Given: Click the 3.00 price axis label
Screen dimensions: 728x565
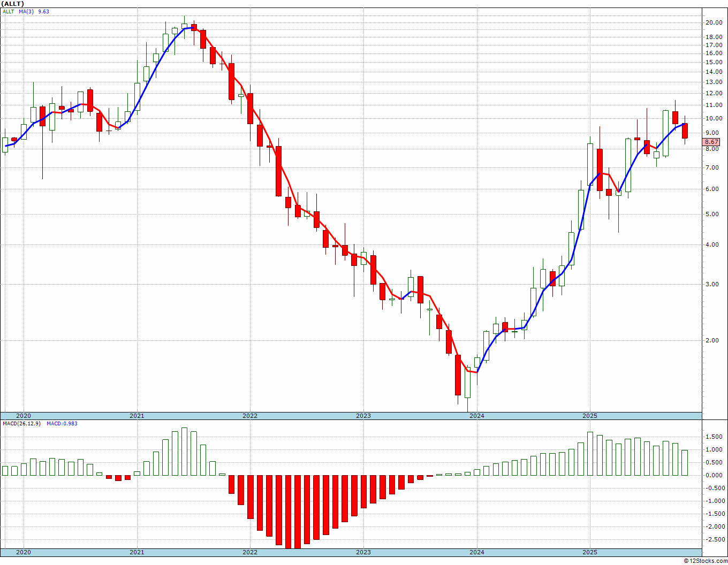Looking at the screenshot, I should click(712, 285).
